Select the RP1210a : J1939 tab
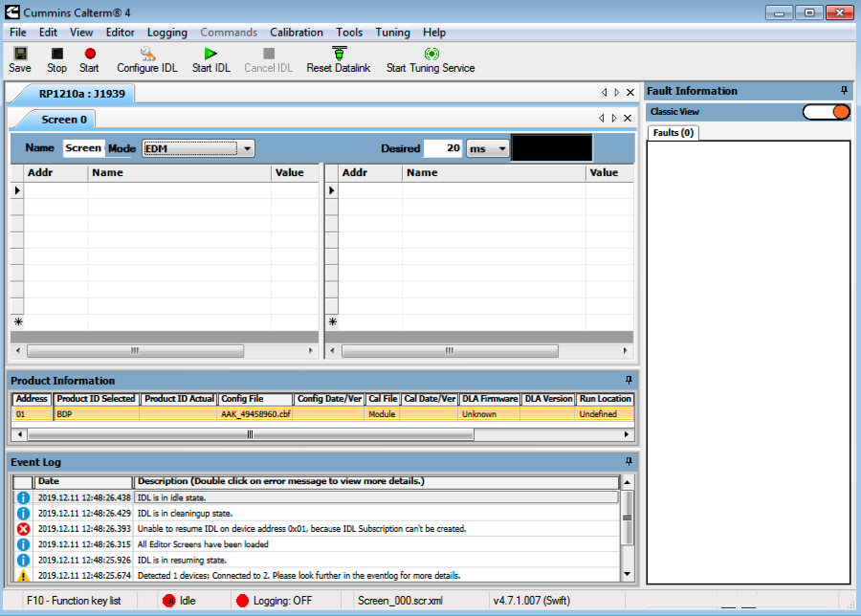This screenshot has height=616, width=861. 82,94
